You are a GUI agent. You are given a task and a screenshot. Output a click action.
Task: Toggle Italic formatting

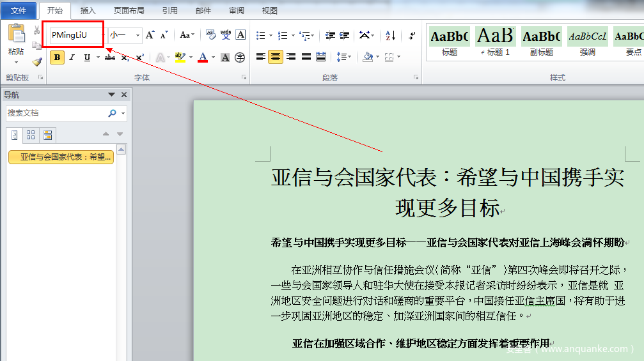pyautogui.click(x=72, y=58)
